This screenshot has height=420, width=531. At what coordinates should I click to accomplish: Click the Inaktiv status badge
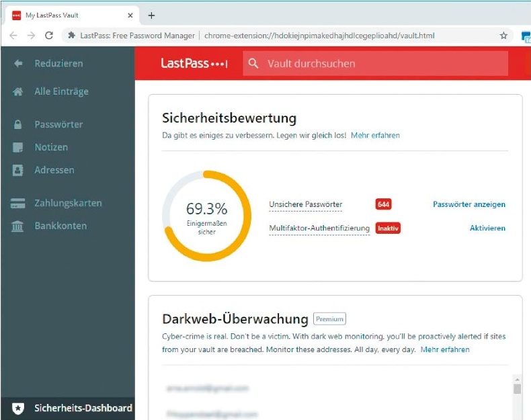point(388,228)
